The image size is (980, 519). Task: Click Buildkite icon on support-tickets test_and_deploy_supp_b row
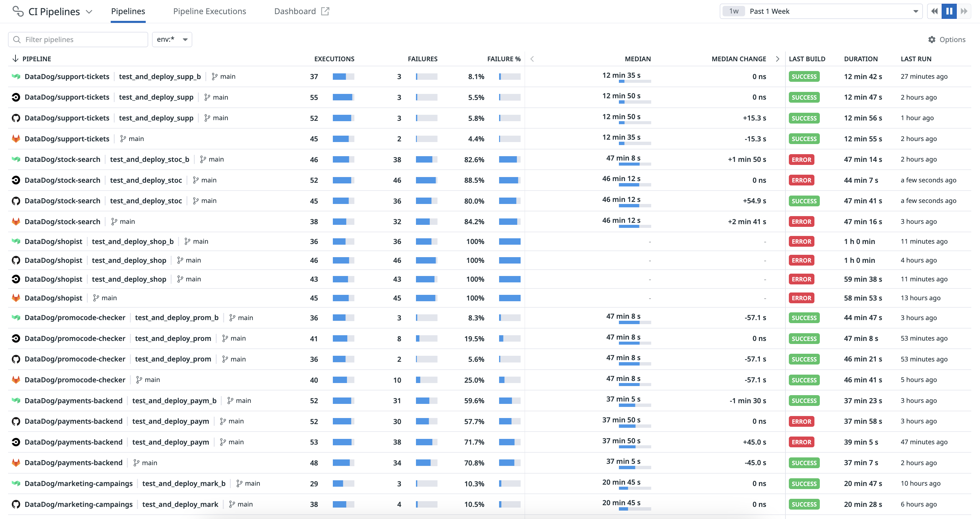[x=16, y=76]
